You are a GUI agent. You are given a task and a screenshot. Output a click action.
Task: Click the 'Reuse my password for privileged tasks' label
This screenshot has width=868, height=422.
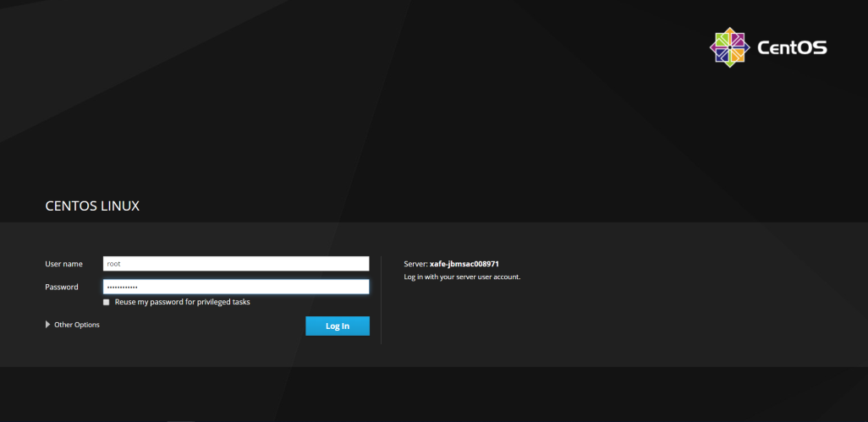[x=182, y=302]
